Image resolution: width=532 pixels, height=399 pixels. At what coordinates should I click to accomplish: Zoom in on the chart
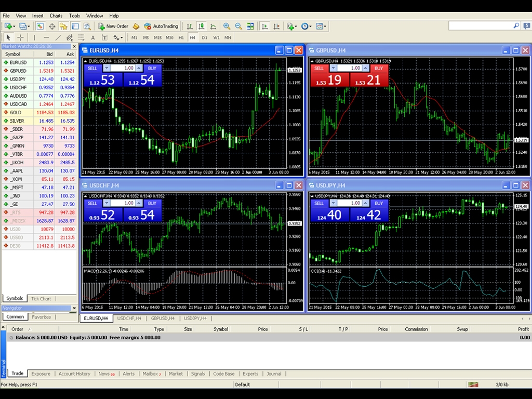[227, 26]
